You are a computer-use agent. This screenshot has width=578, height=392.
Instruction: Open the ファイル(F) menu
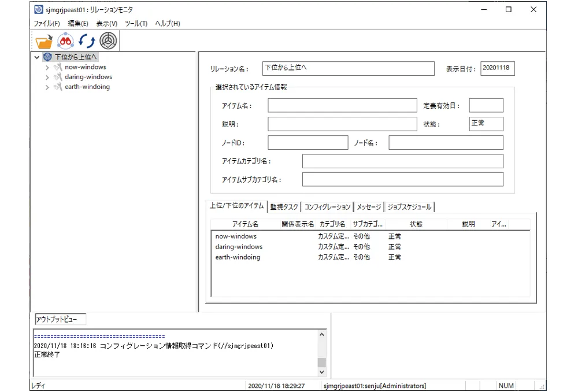(x=47, y=24)
